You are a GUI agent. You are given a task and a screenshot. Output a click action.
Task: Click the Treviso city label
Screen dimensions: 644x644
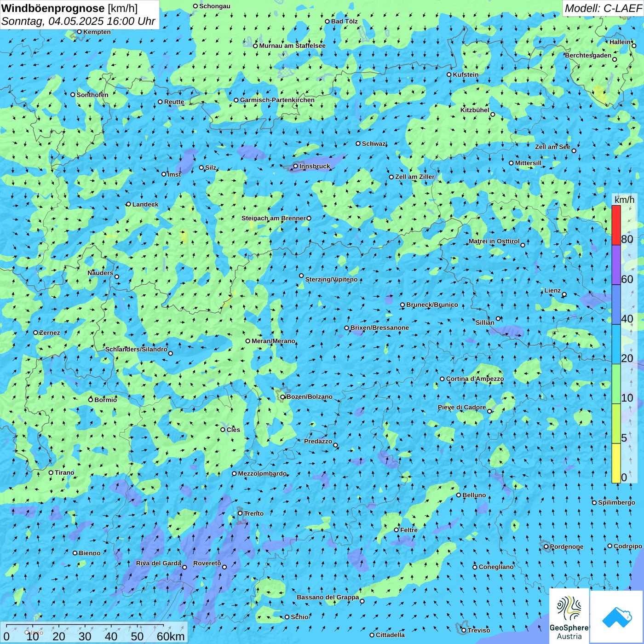pos(478,630)
